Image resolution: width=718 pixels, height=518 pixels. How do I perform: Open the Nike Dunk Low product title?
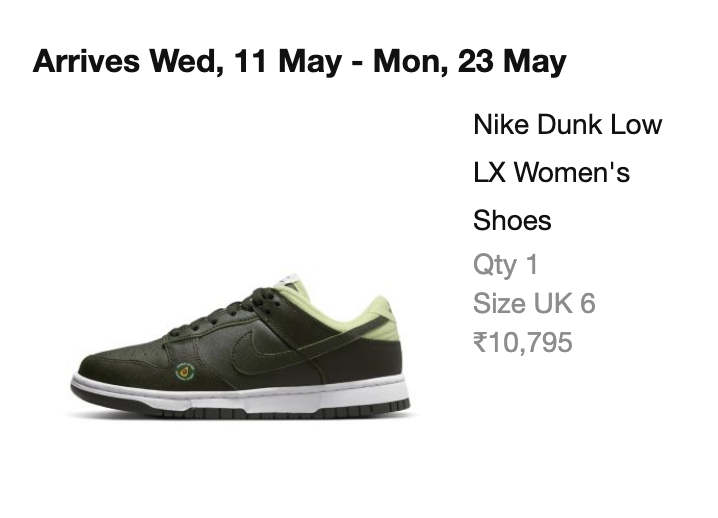[x=567, y=125]
